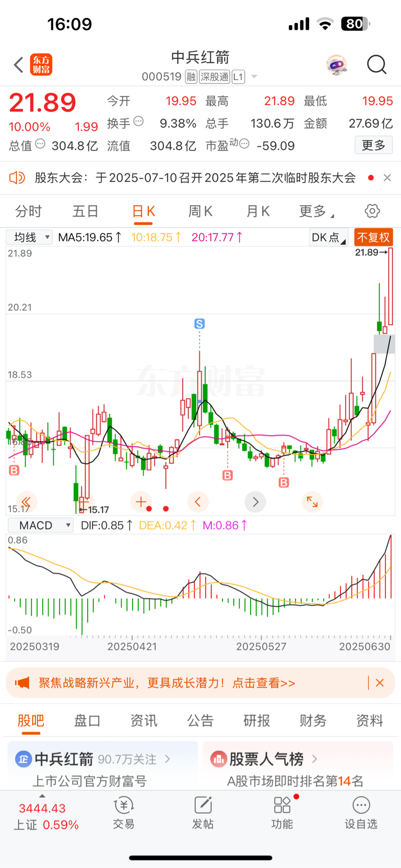The height and width of the screenshot is (868, 401).
Task: Open the 资讯 tab
Action: click(144, 721)
